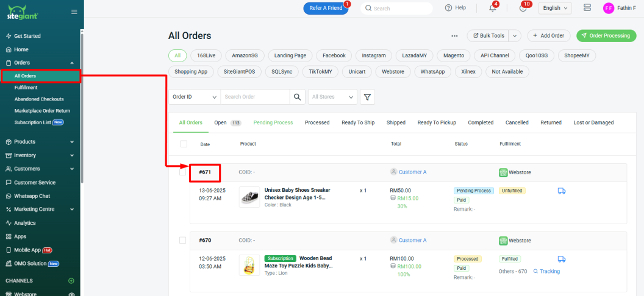Filter by the TikTokMY channel chip
The width and height of the screenshot is (644, 296).
coord(320,71)
